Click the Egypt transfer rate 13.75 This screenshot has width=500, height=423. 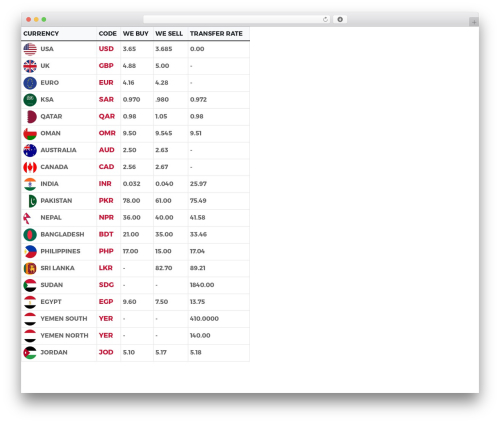pos(197,302)
